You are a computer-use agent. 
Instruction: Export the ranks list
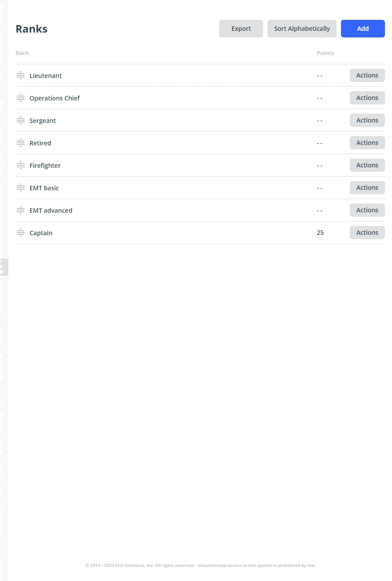point(241,29)
